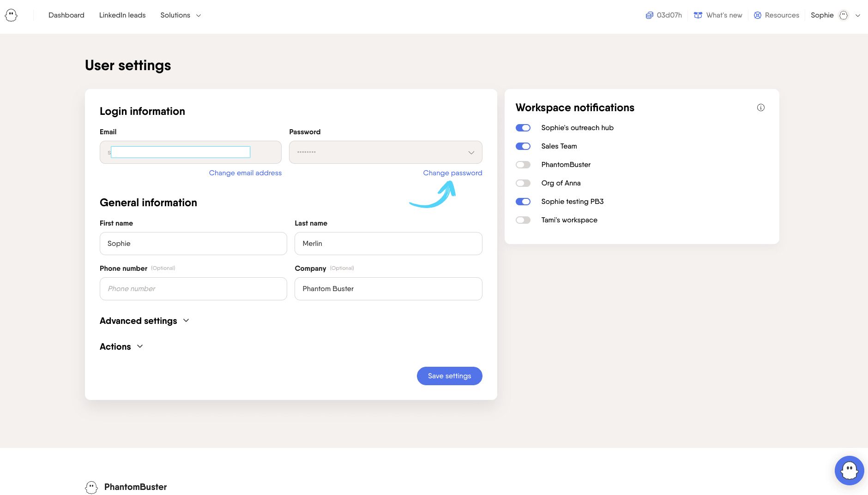Switch off Sophie testing PB3 notifications
868x495 pixels.
tap(523, 202)
